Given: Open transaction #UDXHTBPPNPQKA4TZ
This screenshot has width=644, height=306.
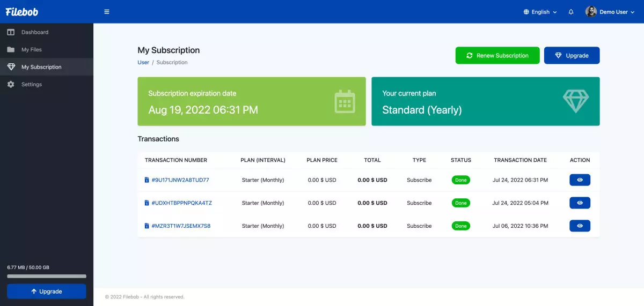Looking at the screenshot, I should coord(182,203).
